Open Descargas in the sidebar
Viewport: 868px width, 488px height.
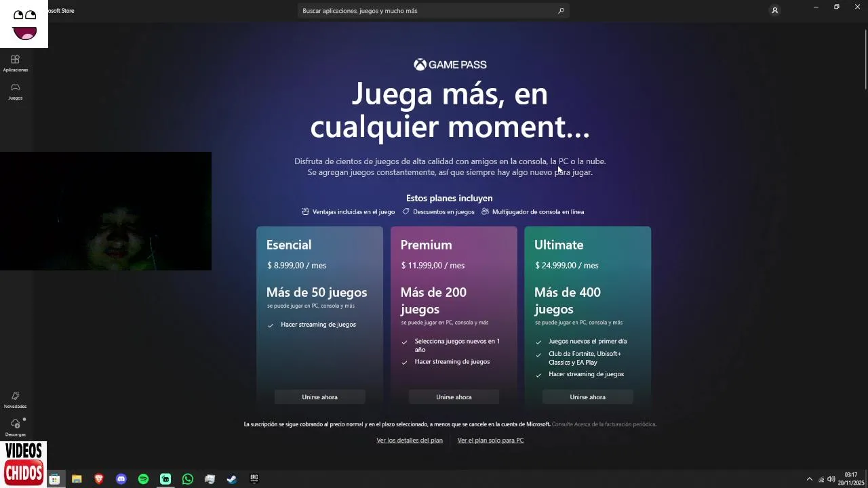tap(15, 428)
